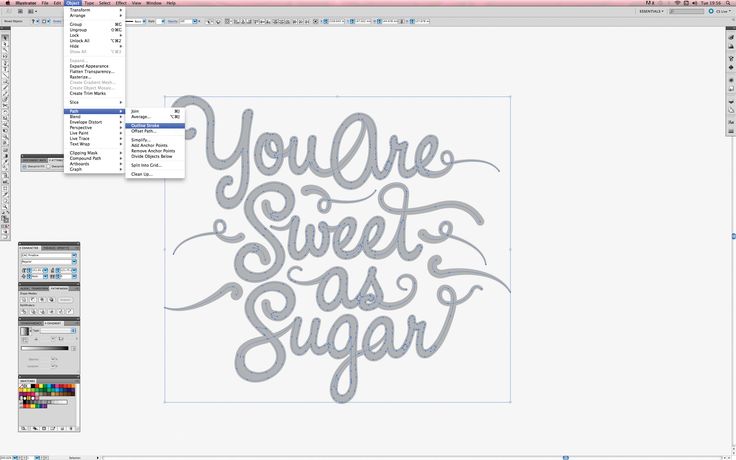This screenshot has width=736, height=460.
Task: Open Swatch Libraries menu icon in Swatches panel
Action: pos(24,429)
